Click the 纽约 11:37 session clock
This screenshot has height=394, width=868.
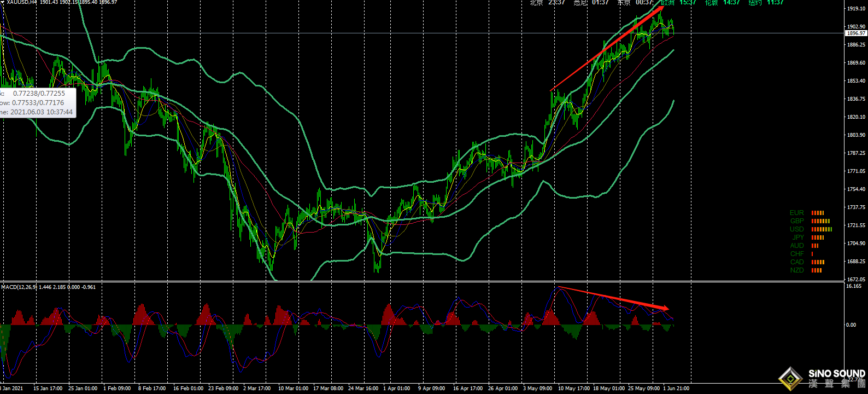click(766, 3)
